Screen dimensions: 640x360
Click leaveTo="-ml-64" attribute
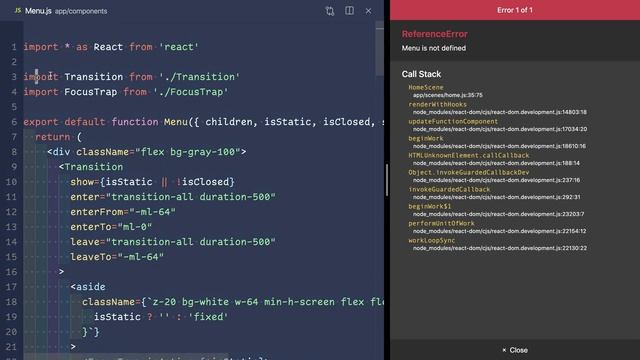[117, 257]
